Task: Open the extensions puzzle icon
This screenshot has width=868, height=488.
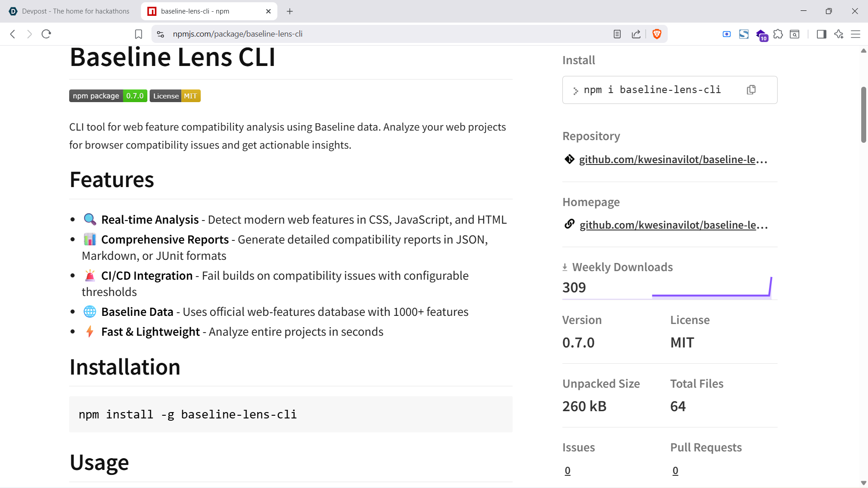Action: pos(778,34)
